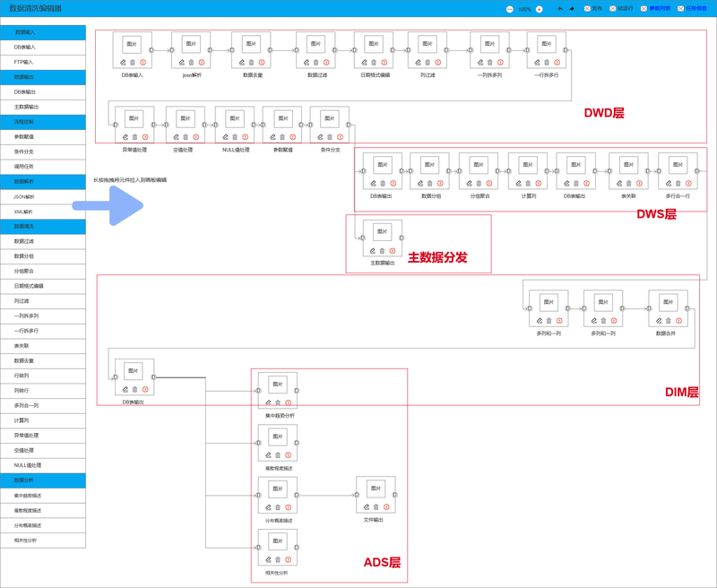Edit the json解析 node
The height and width of the screenshot is (588, 717).
pos(182,62)
